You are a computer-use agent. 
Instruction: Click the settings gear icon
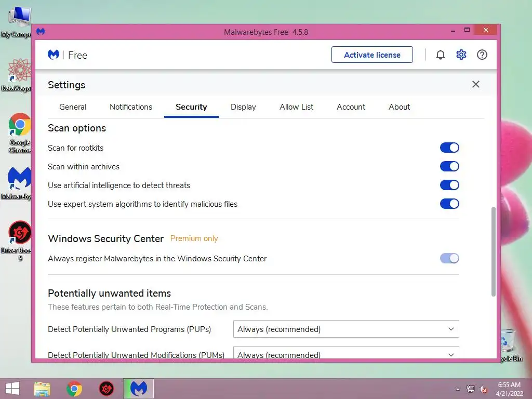461,55
